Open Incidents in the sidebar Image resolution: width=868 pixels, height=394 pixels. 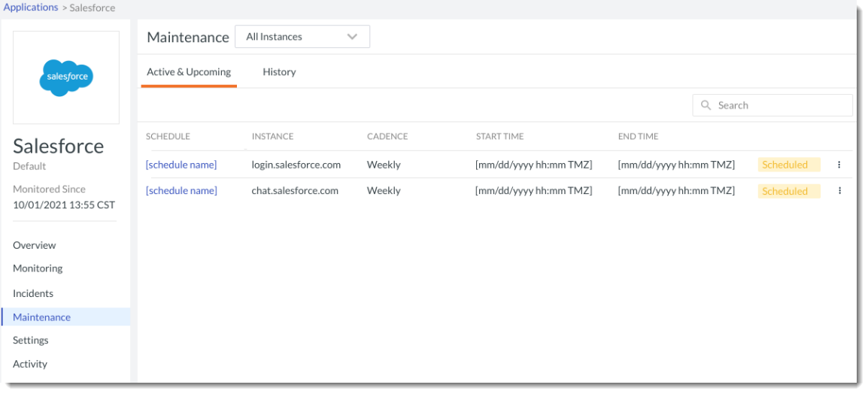tap(33, 293)
